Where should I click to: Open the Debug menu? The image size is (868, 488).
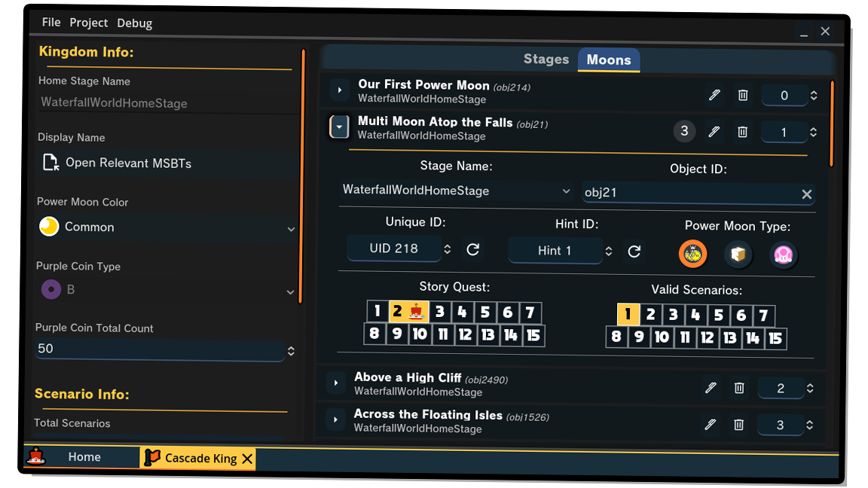tap(135, 23)
